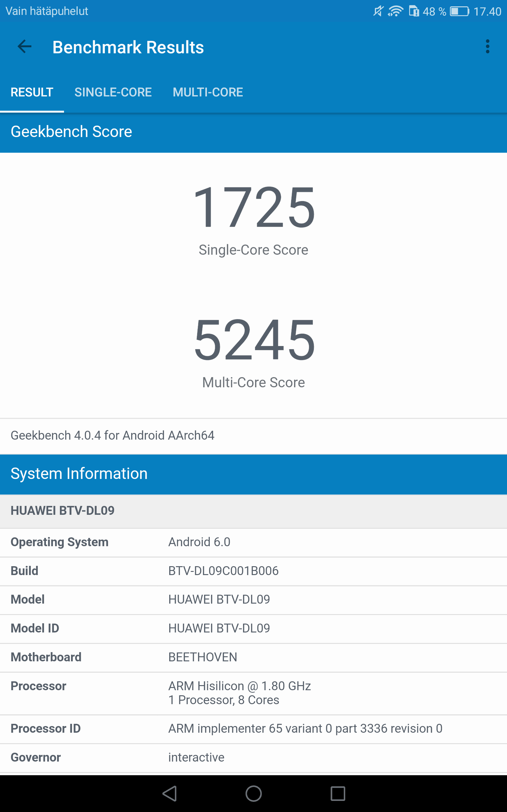
Task: Tap the battery icon in status bar
Action: click(x=459, y=11)
